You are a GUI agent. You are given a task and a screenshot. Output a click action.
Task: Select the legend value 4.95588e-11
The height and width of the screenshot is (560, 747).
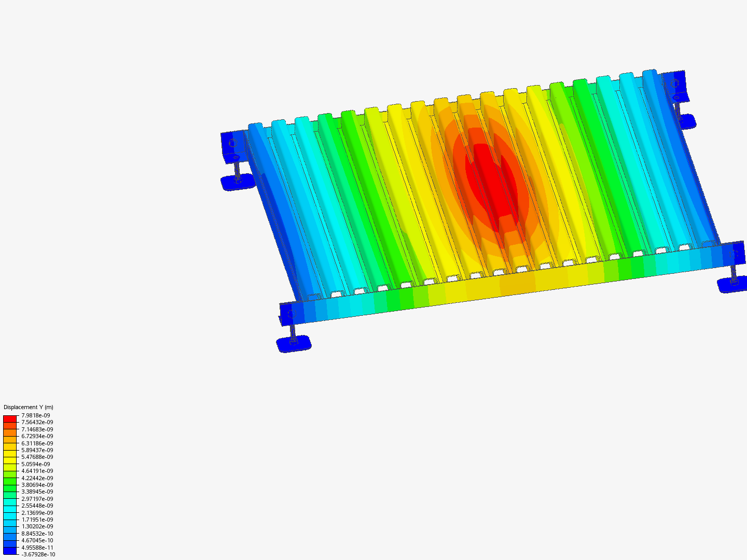pyautogui.click(x=37, y=548)
